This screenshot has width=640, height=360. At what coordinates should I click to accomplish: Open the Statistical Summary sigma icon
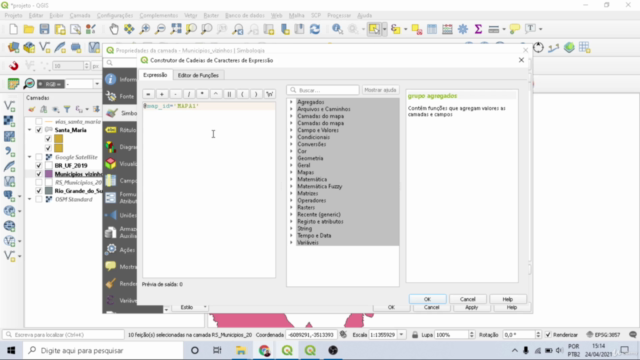point(478,29)
